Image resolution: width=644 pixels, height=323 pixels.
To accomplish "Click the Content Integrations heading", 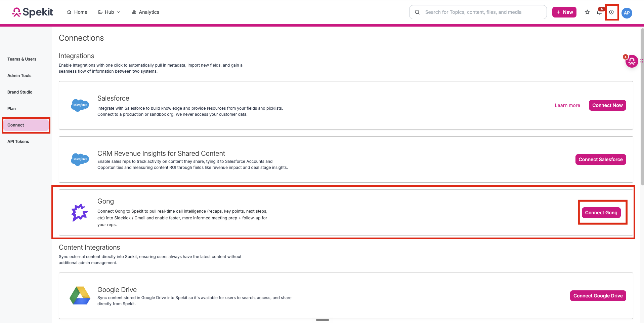I will (89, 247).
